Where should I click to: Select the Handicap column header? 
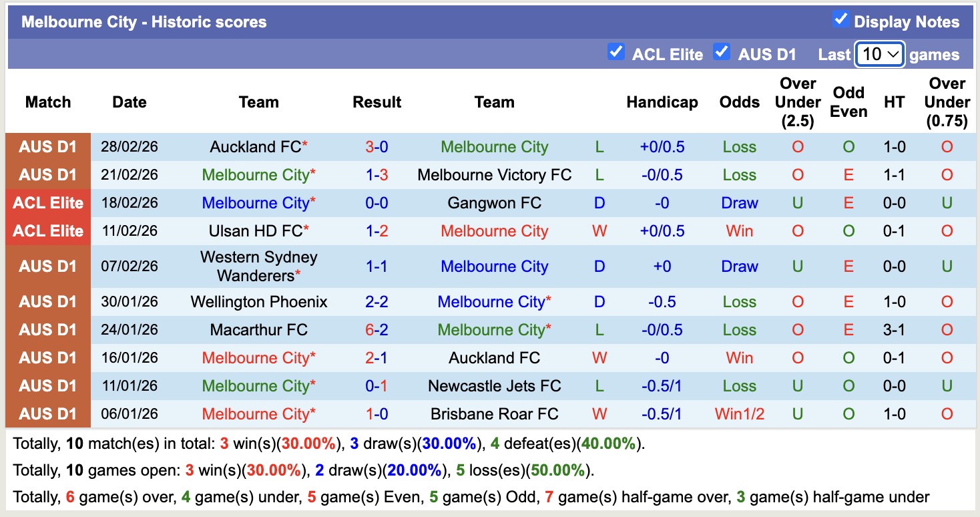(662, 102)
